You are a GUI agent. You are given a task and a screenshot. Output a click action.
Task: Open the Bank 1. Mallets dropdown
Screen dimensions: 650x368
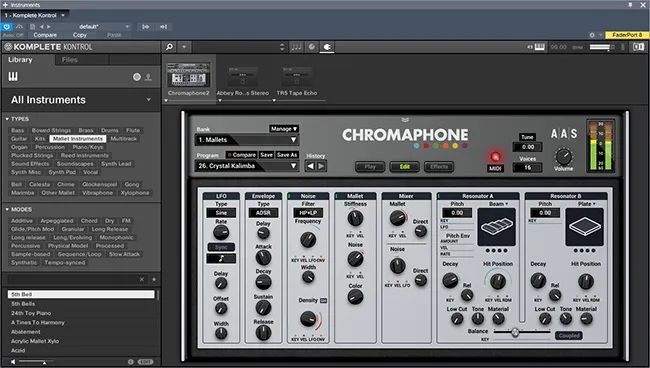coord(247,140)
